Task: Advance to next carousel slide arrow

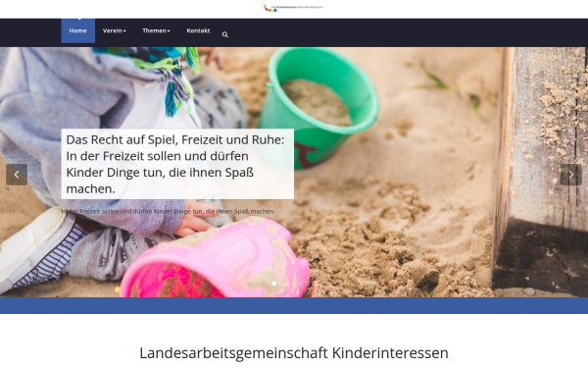Action: [x=570, y=175]
